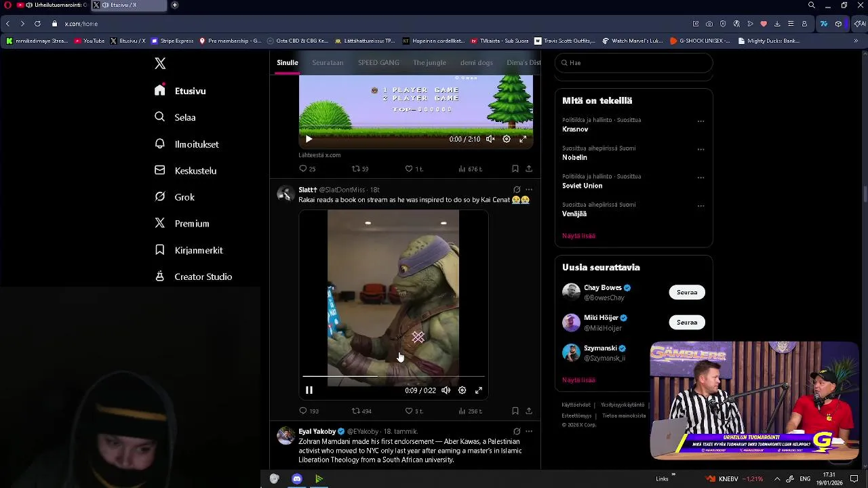This screenshot has height=488, width=868.
Task: Go to Etusivu in sidebar
Action: [180, 91]
